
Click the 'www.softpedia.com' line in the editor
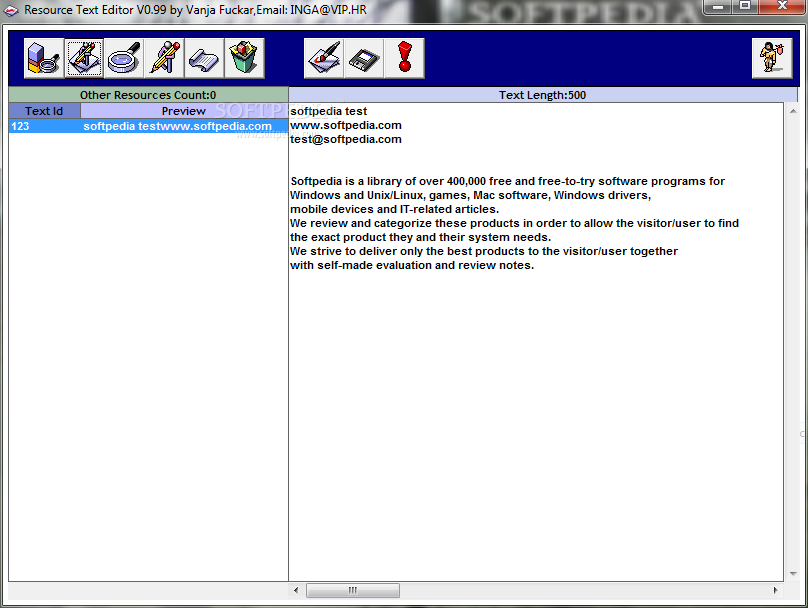(x=346, y=125)
